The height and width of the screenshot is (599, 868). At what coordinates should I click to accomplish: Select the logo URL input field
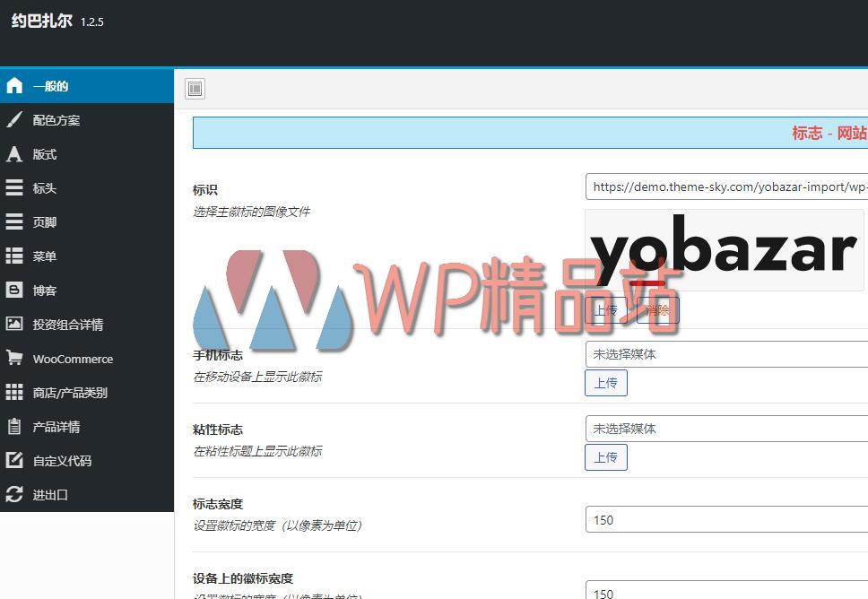(726, 186)
